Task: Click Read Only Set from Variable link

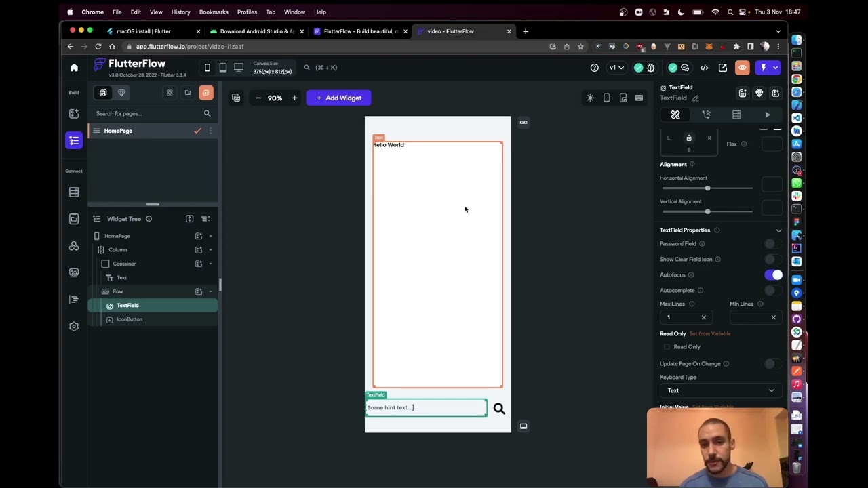Action: [x=710, y=334]
